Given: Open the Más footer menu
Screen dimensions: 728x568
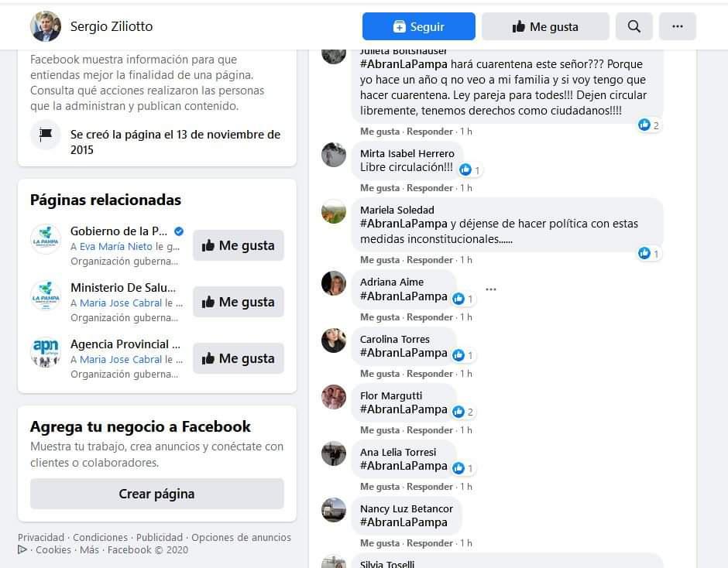Looking at the screenshot, I should tap(89, 550).
